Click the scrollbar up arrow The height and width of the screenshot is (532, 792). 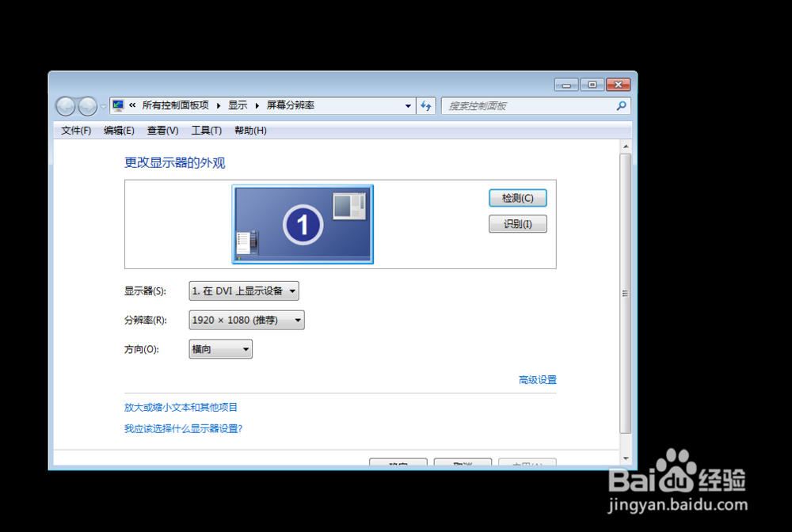click(x=626, y=146)
